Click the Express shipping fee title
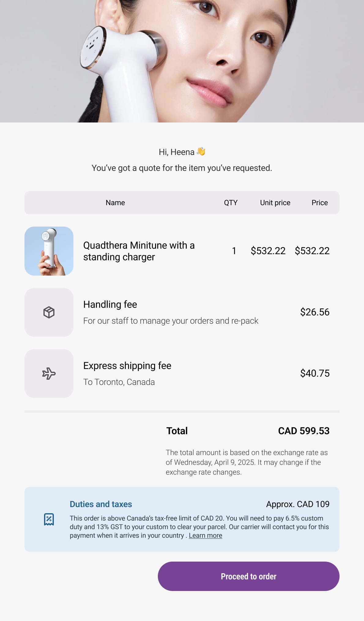Image resolution: width=364 pixels, height=621 pixels. point(127,366)
